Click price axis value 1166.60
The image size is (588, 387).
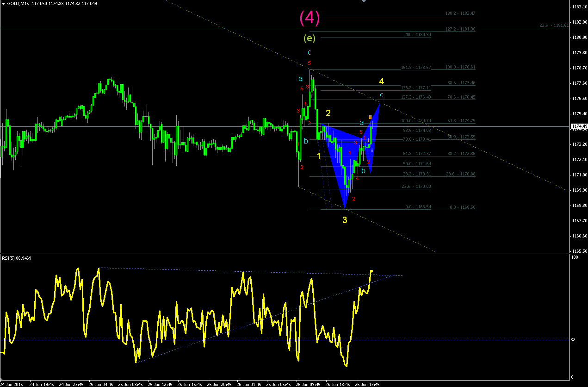(579, 236)
